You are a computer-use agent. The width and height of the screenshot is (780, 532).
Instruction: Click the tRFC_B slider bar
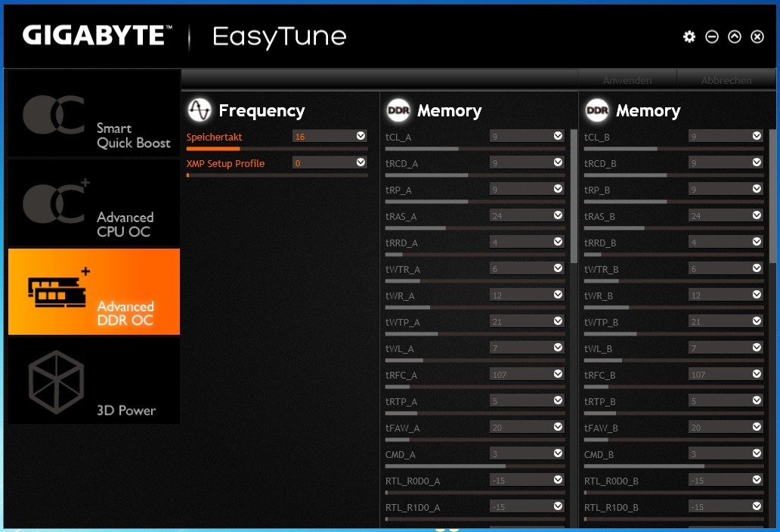click(x=674, y=387)
